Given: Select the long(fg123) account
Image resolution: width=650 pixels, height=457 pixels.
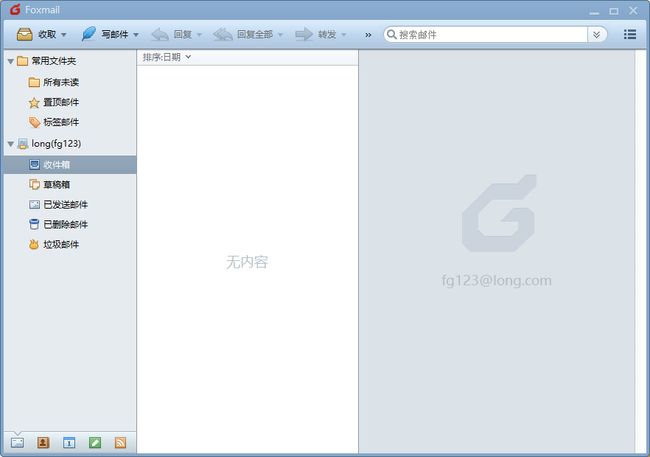Looking at the screenshot, I should [x=70, y=143].
